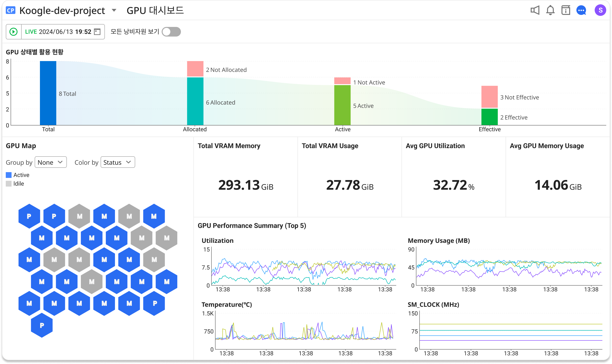Open the blue chat support icon

point(581,10)
